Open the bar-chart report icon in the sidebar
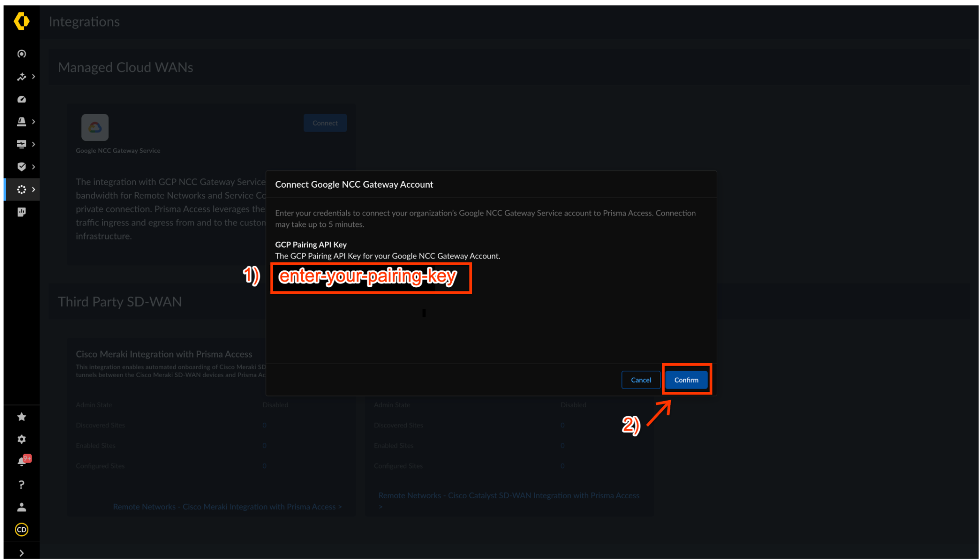Viewport: 980px width, 559px height. point(22,212)
